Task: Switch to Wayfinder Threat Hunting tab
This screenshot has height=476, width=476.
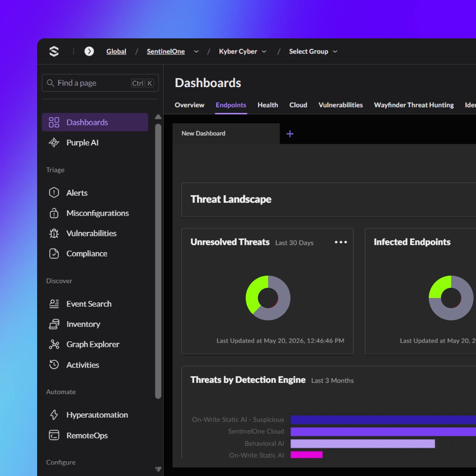Action: pyautogui.click(x=414, y=105)
